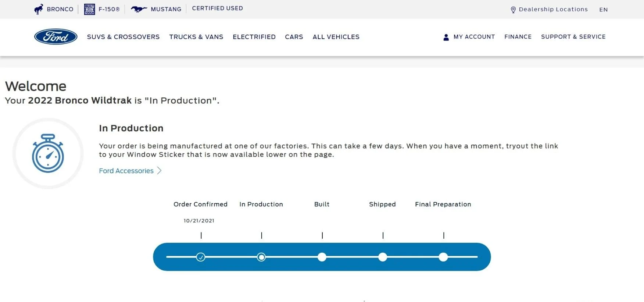Click the Shipped stage label

(x=382, y=204)
